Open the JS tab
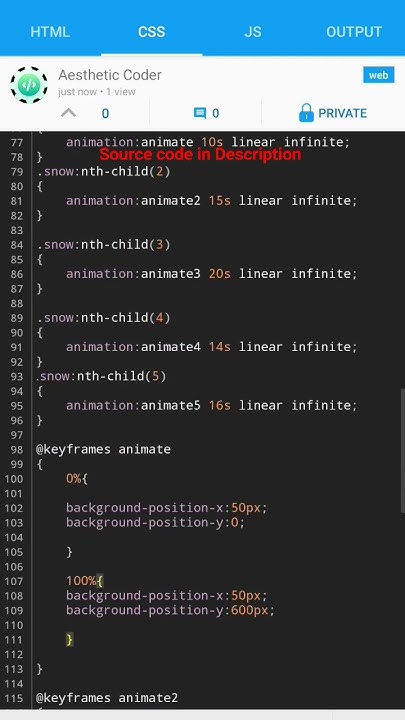Screen dimensions: 405x720 tap(253, 32)
